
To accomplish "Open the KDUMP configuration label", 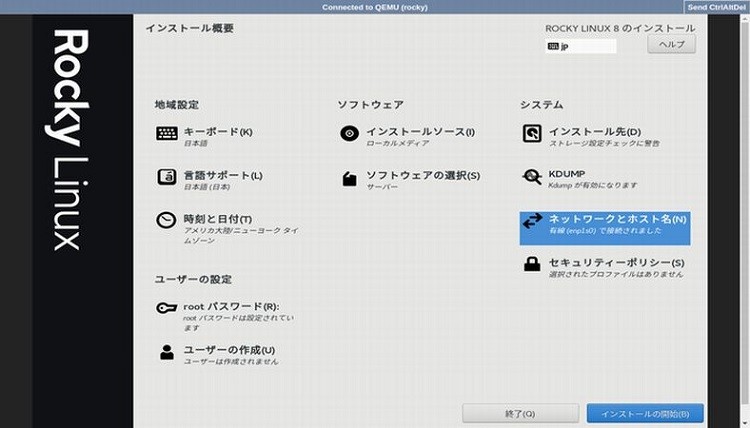I will [x=567, y=174].
